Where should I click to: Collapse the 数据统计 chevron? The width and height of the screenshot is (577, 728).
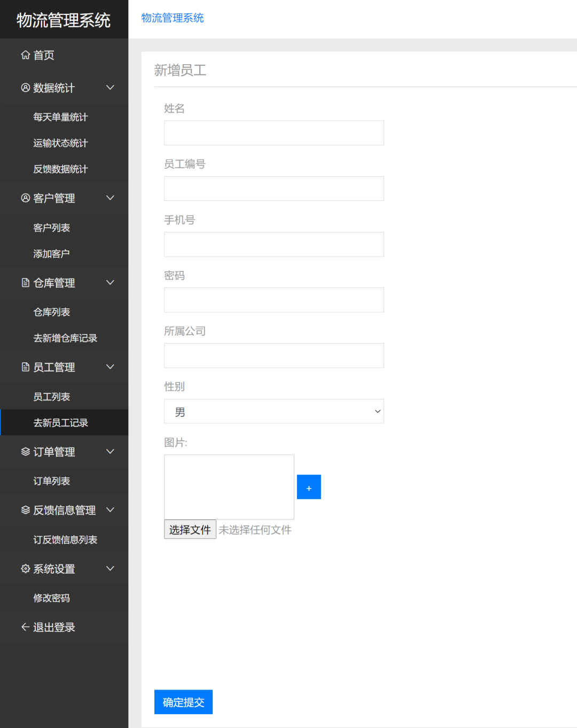point(110,88)
